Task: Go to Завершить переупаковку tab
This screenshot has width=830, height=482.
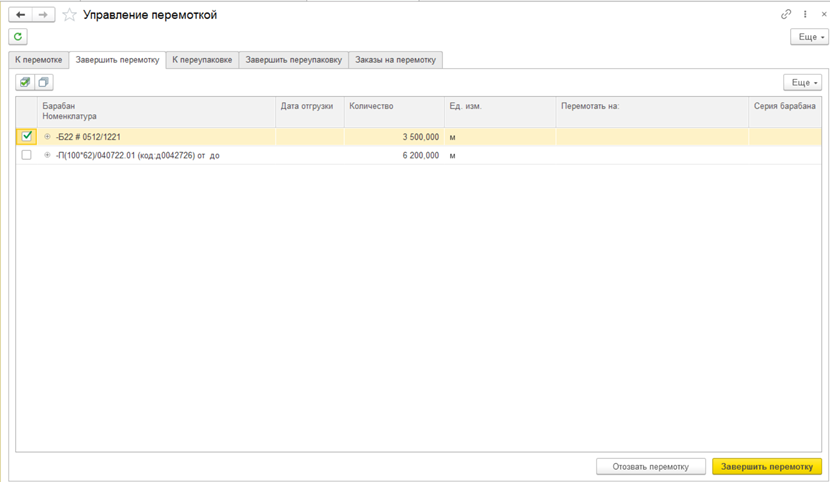Action: [294, 60]
